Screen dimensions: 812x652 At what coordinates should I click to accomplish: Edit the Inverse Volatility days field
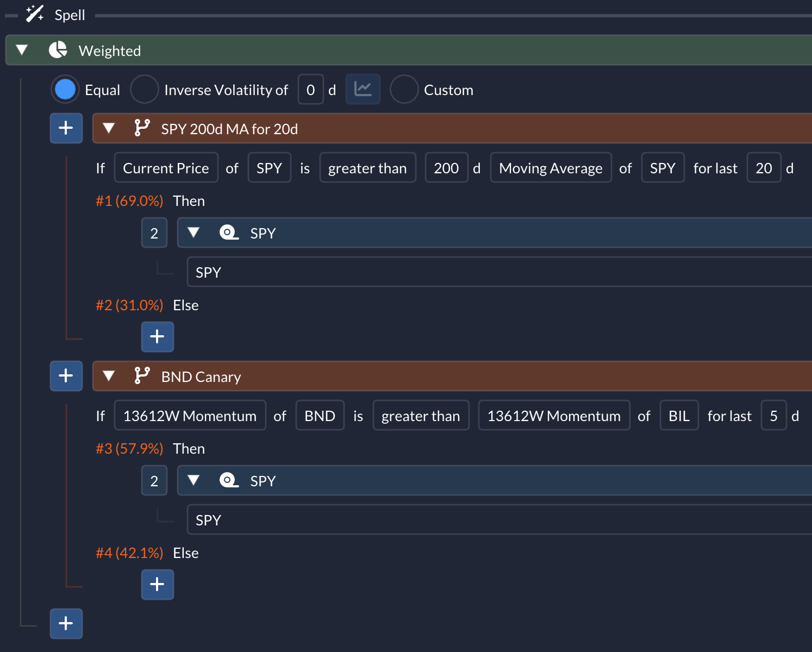click(311, 90)
